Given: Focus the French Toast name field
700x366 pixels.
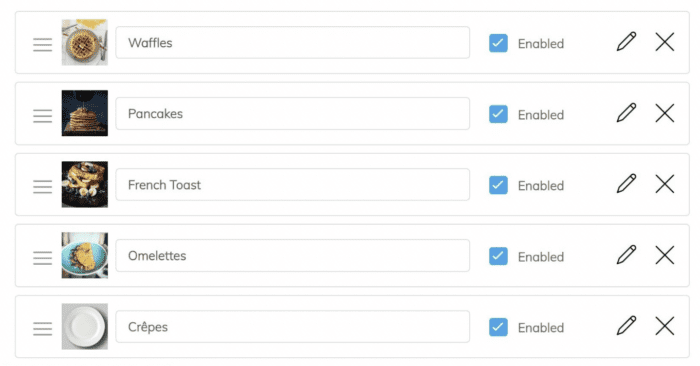Looking at the screenshot, I should (293, 185).
